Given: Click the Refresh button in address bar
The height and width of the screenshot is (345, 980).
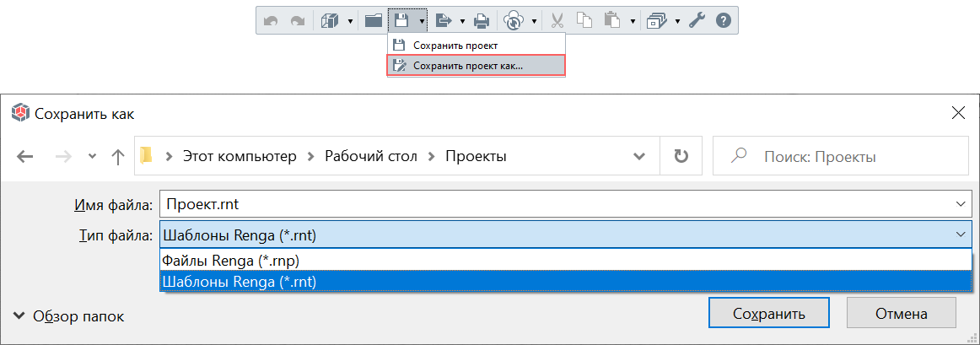Looking at the screenshot, I should click(681, 156).
